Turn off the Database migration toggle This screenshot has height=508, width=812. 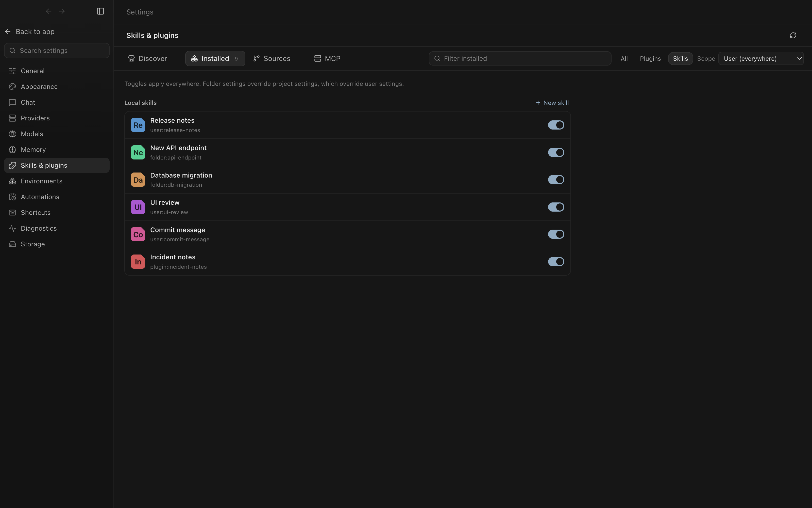point(556,180)
